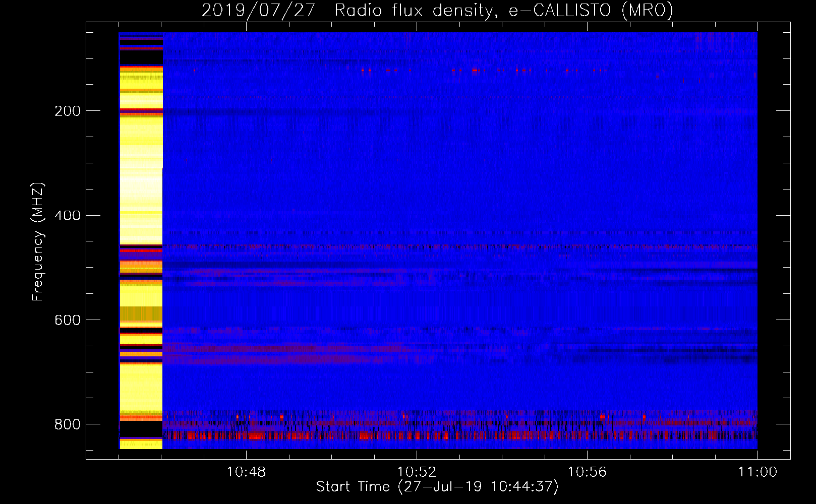Click the 400 frequency tick label
The image size is (816, 504).
pos(68,216)
